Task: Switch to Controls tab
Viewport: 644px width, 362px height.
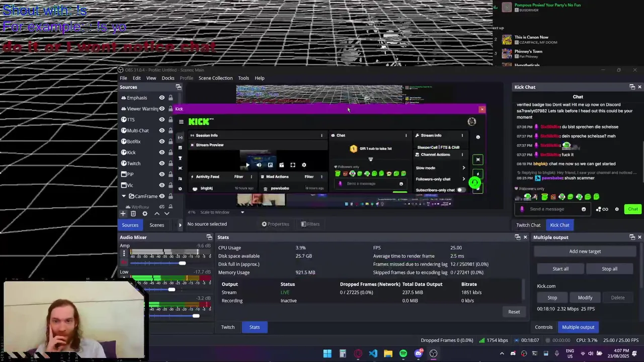Action: point(544,327)
